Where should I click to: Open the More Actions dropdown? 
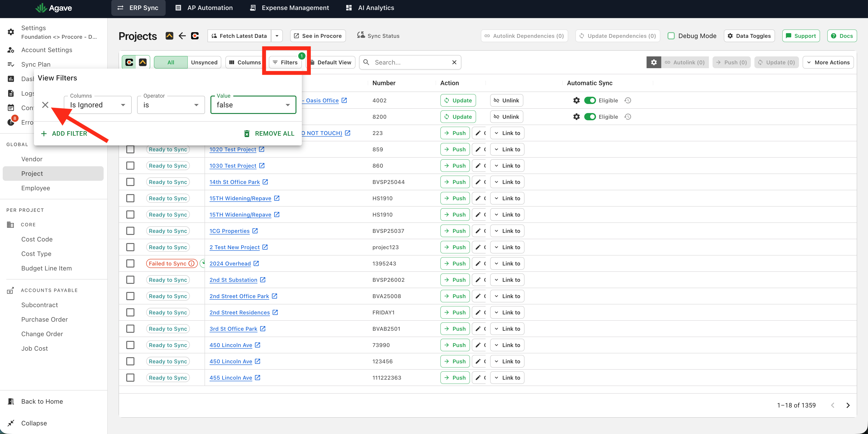tap(828, 62)
